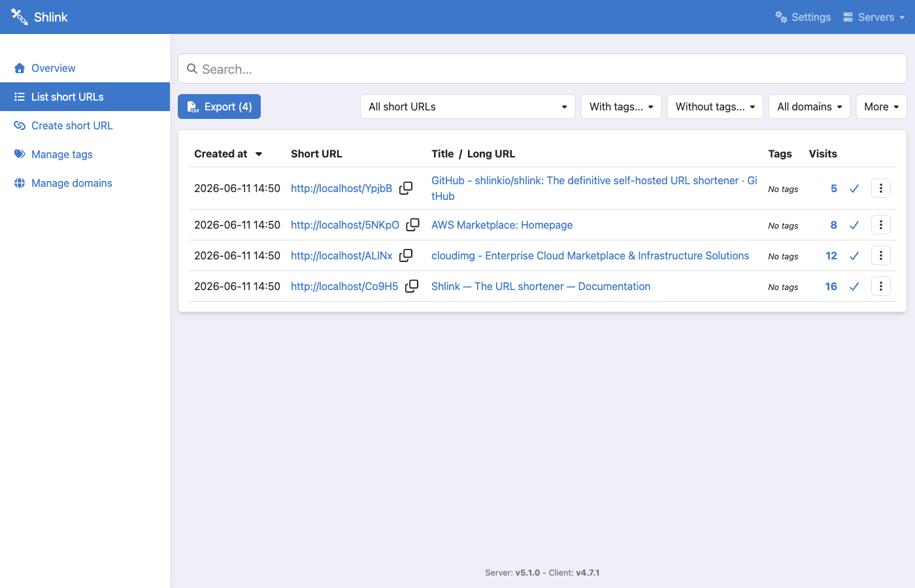Image resolution: width=915 pixels, height=588 pixels.
Task: Click the checkmark icon in the AWS Marketplace row
Action: pos(854,225)
